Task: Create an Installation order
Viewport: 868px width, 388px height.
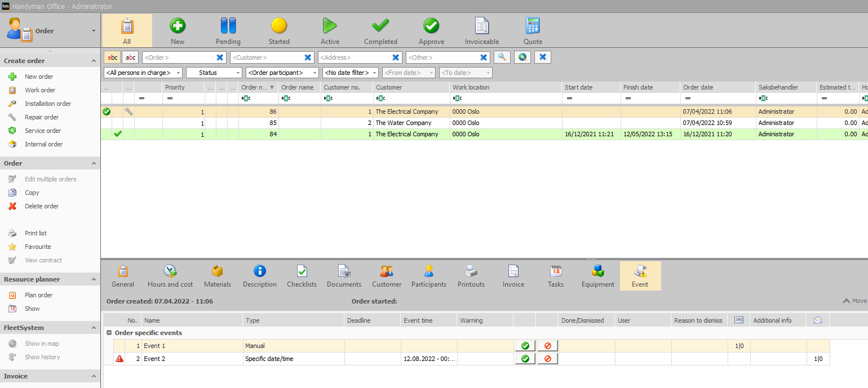Action: [x=48, y=104]
